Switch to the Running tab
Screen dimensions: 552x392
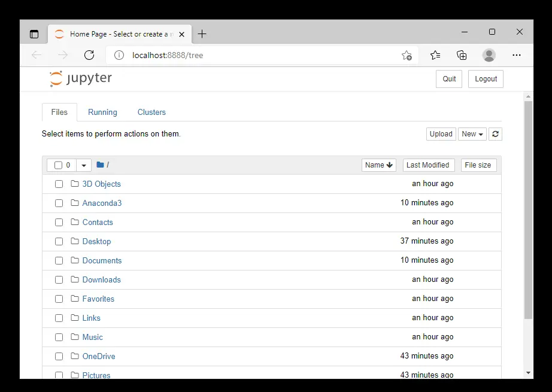[102, 113]
